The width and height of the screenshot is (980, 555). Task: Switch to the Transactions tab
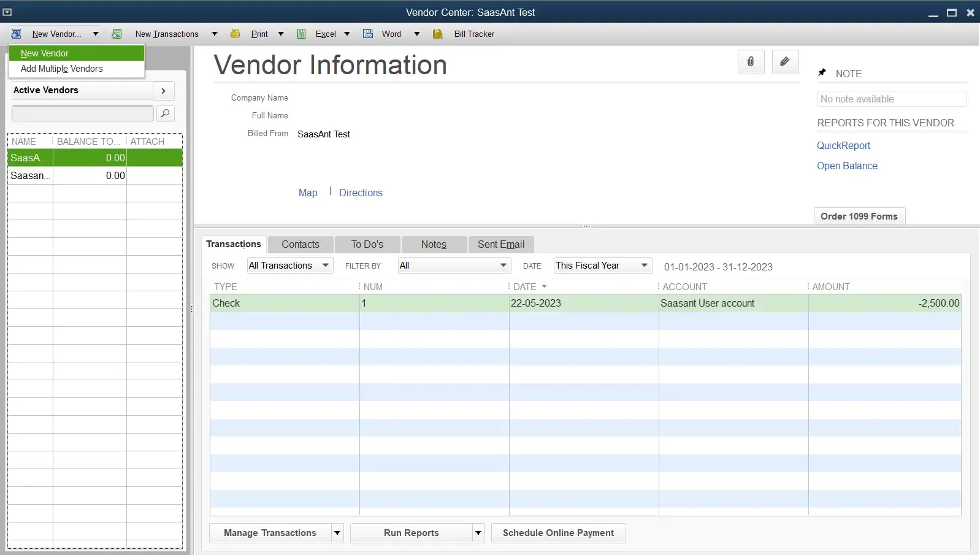click(x=234, y=244)
